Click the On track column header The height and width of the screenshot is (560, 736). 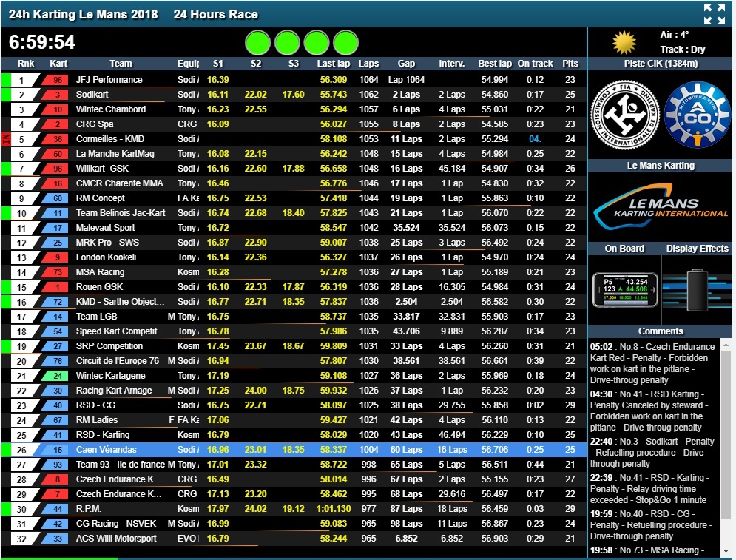[x=535, y=64]
